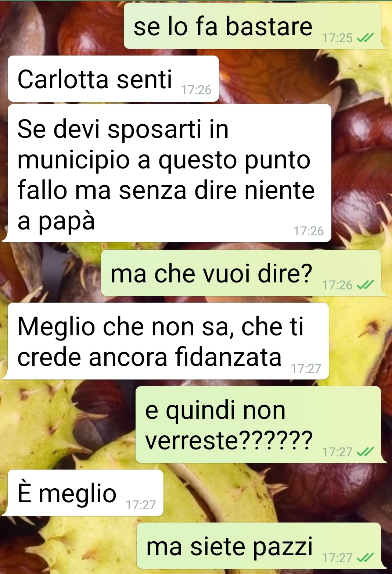Tap 17:27 timestamp beside 'crede ancora fidanzata'
Viewport: 392px width, 574px height.
(306, 368)
